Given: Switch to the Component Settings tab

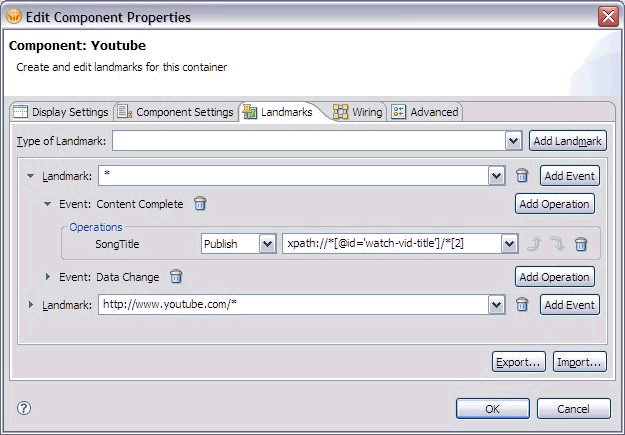Looking at the screenshot, I should coord(176,112).
